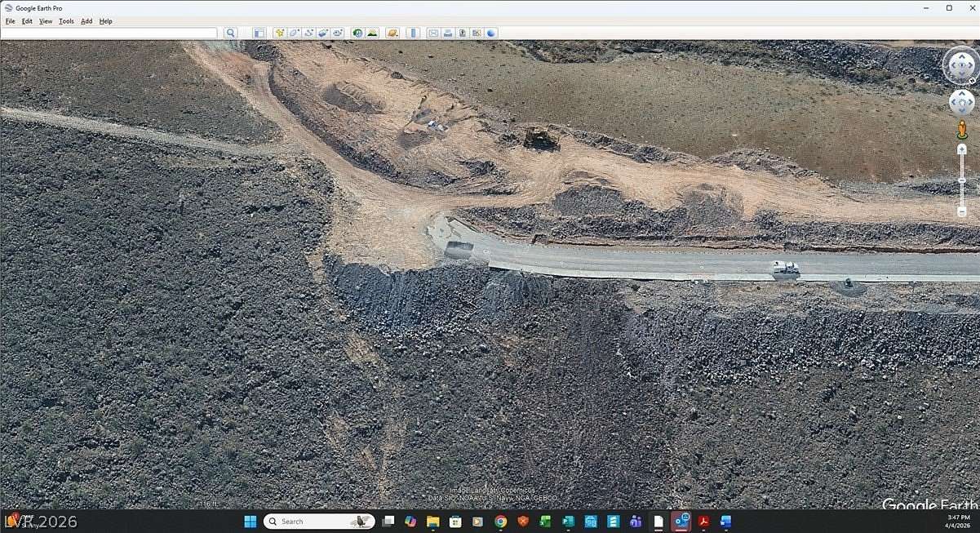Open the planet selection dropdown
980x533 pixels.
pos(392,32)
